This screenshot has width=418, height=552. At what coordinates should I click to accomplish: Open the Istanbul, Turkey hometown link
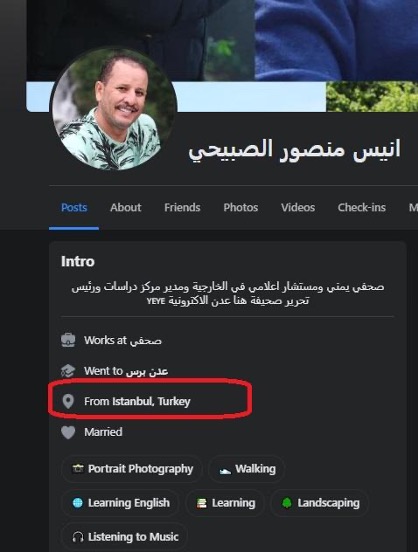[x=151, y=401]
